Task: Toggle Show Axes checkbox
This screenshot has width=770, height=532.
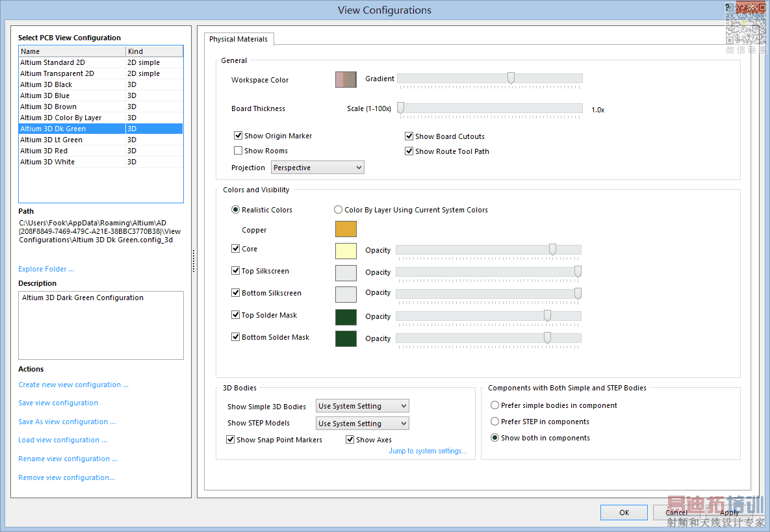Action: click(x=350, y=439)
